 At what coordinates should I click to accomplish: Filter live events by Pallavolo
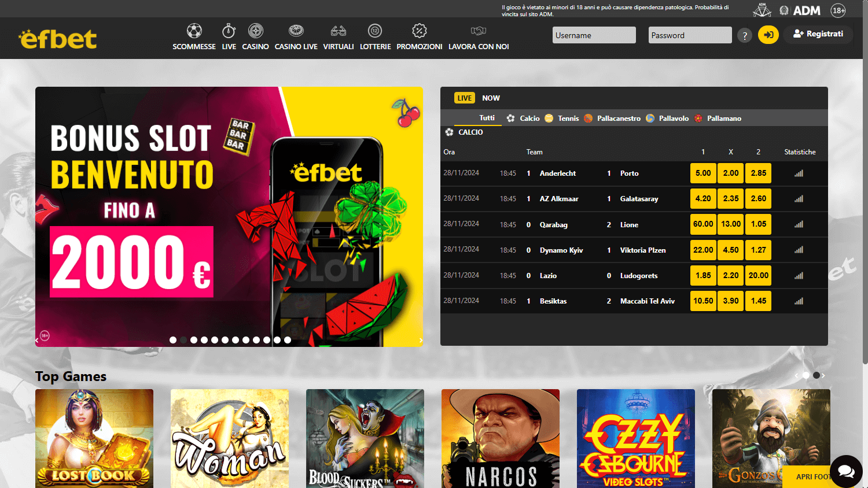667,119
